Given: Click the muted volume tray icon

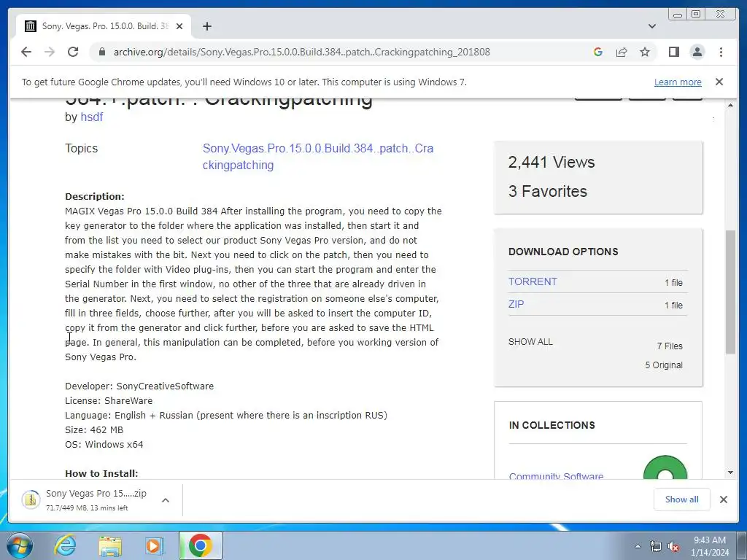Looking at the screenshot, I should [673, 547].
